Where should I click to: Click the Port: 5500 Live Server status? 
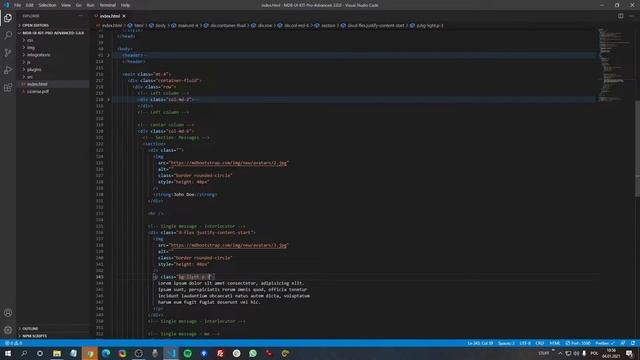click(x=578, y=343)
